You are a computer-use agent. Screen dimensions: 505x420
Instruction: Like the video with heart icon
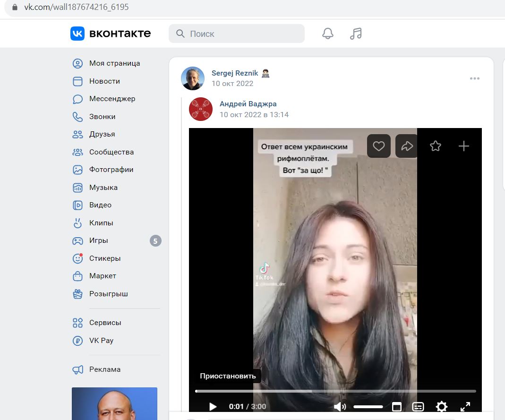tap(379, 146)
